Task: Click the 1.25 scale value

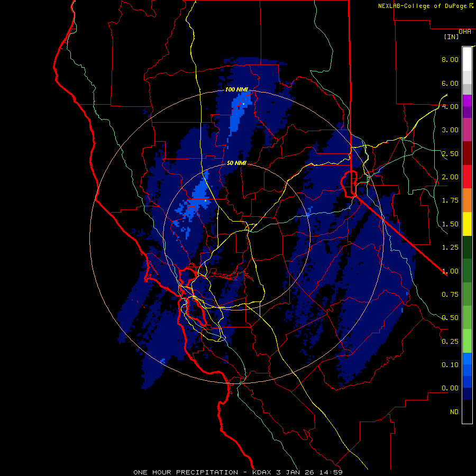Action: pos(450,248)
